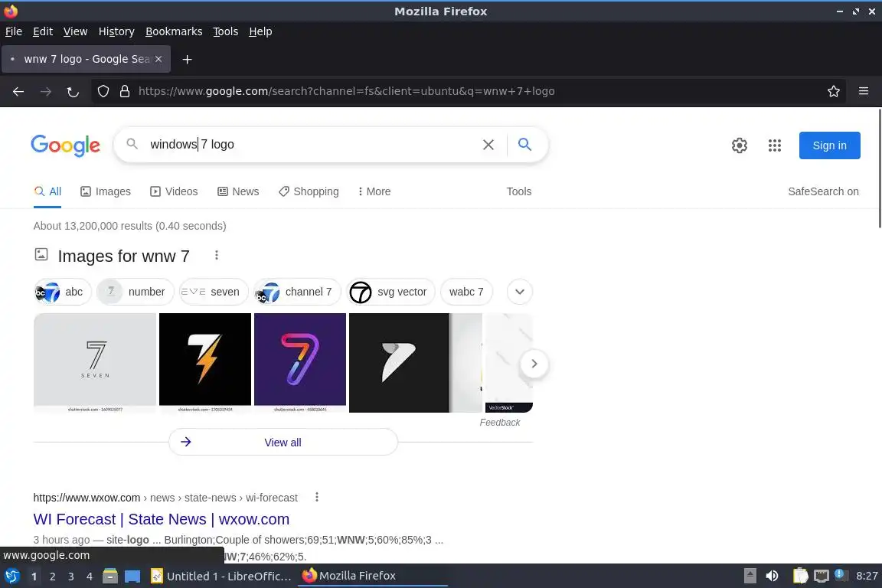The image size is (882, 588).
Task: Click the SafeSearch on link
Action: point(823,191)
